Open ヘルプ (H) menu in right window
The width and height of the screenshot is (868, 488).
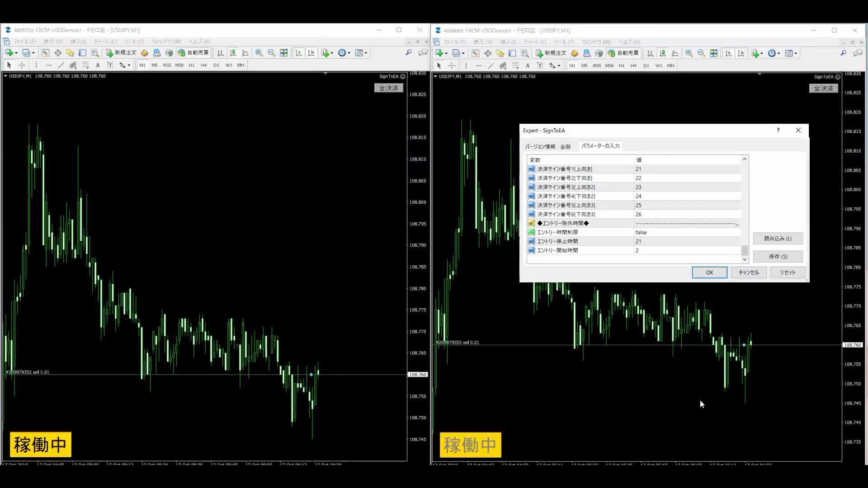(629, 42)
